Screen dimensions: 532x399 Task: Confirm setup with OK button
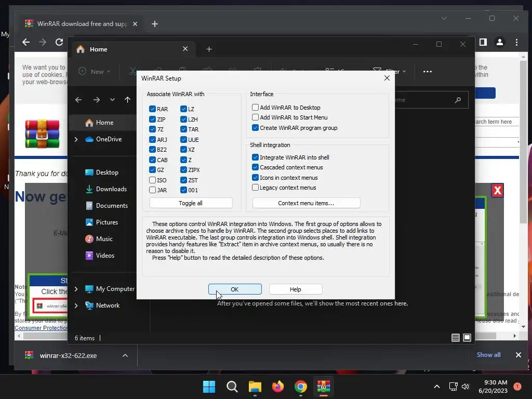pos(235,289)
